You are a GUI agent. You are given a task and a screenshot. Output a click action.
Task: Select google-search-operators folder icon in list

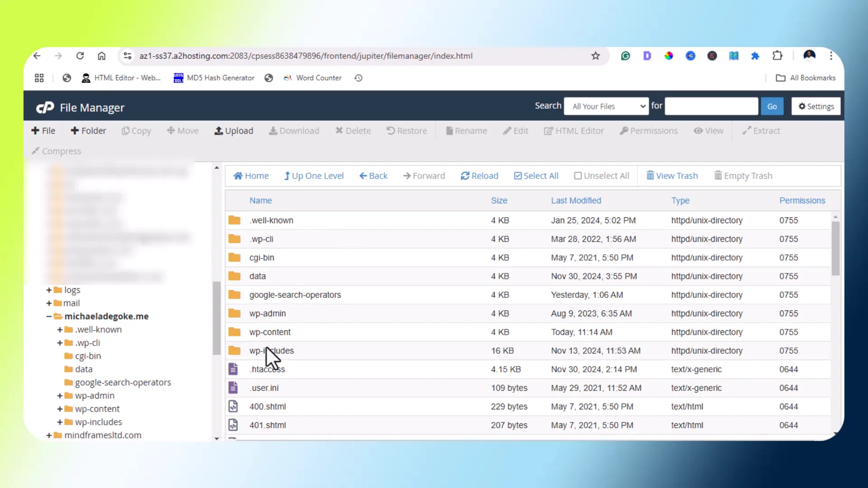coord(234,295)
